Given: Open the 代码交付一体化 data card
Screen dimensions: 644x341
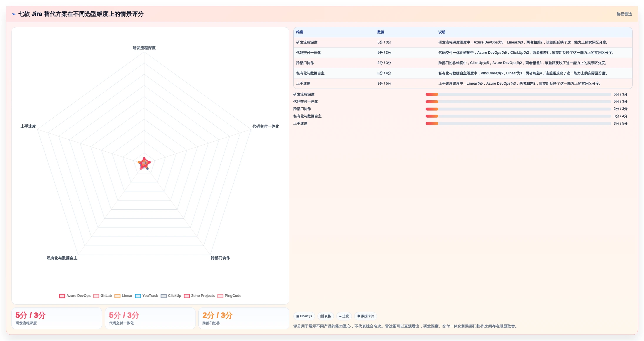Looking at the screenshot, I should (150, 318).
